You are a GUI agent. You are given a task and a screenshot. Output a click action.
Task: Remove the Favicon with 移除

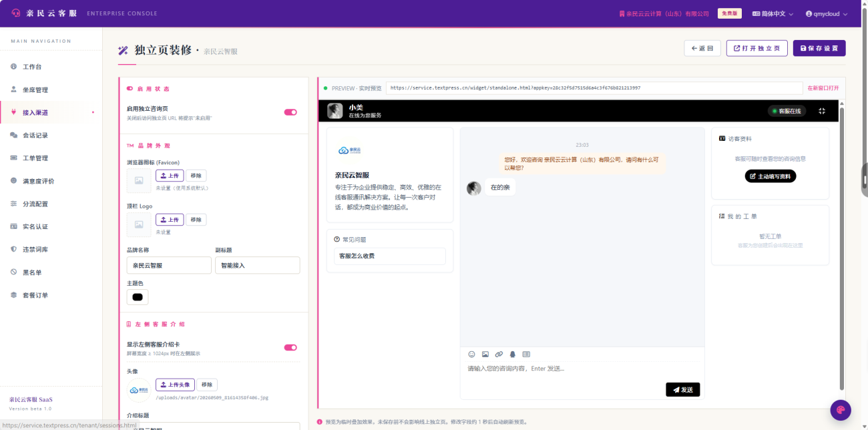point(196,176)
